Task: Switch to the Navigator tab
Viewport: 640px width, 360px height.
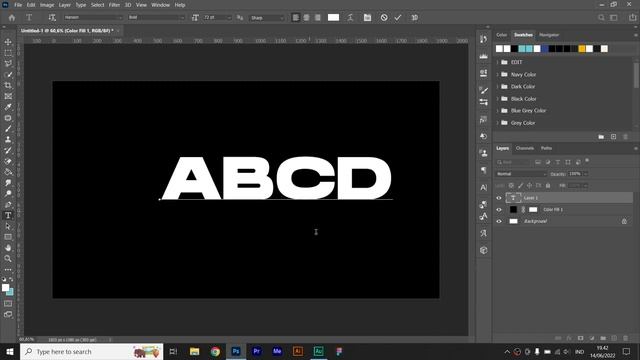Action: 549,35
